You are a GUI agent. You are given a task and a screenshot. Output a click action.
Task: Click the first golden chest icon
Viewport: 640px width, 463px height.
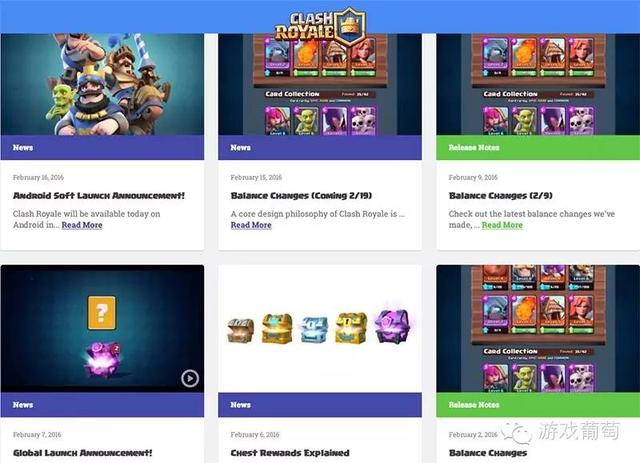[x=277, y=328]
